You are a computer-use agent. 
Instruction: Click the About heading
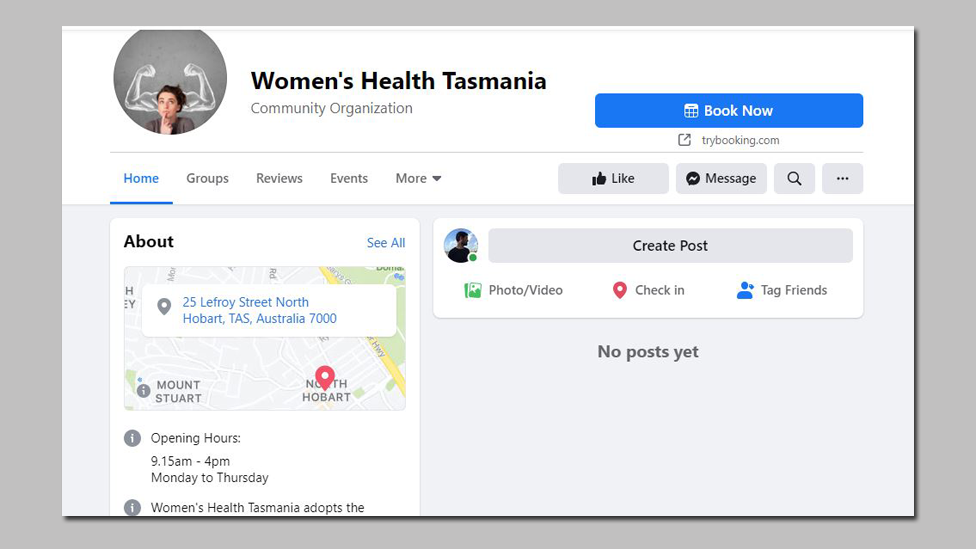pos(149,242)
